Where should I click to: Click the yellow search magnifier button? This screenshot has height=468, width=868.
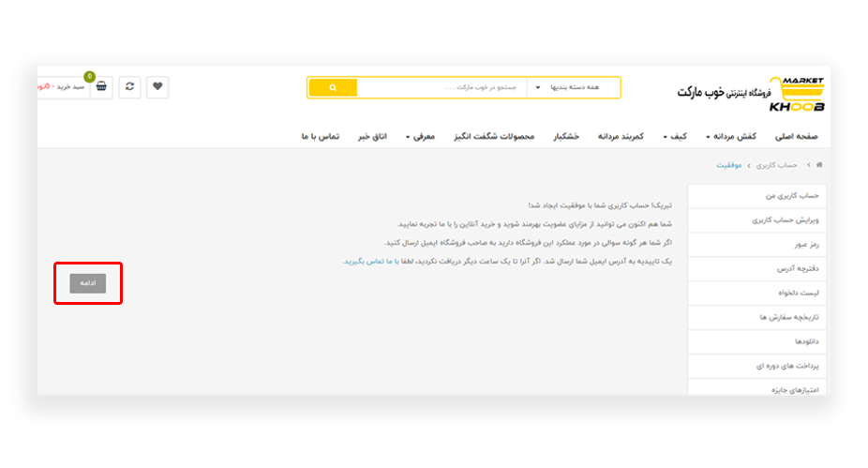point(332,88)
